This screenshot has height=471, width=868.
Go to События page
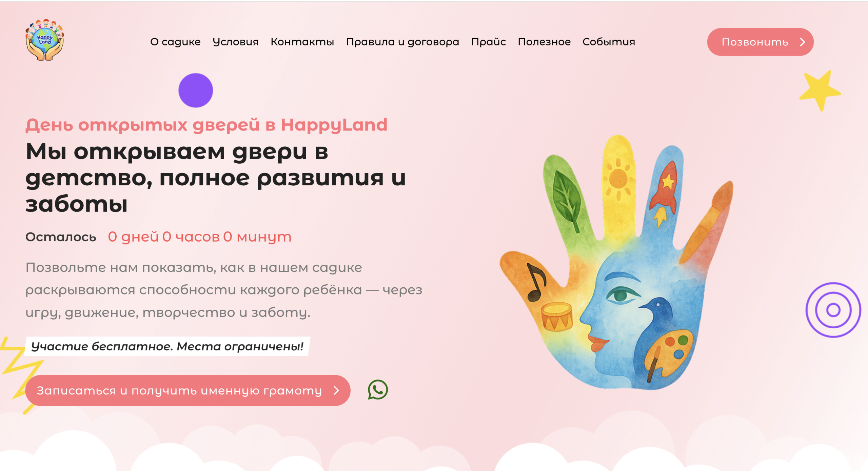click(609, 42)
